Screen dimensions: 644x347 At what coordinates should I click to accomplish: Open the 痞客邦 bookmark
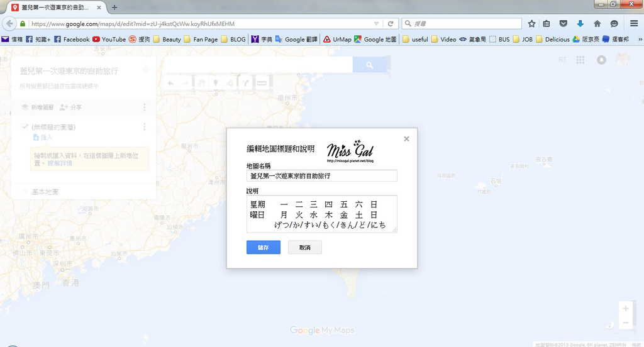(x=616, y=40)
